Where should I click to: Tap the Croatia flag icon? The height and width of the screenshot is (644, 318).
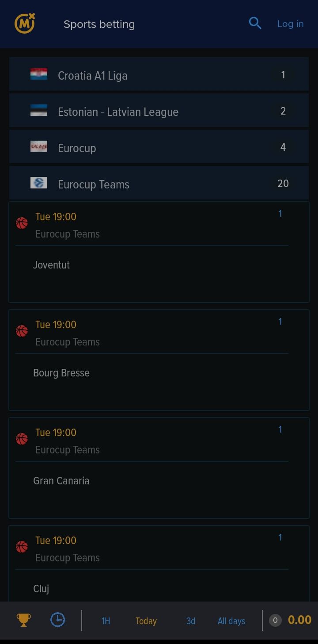(39, 74)
